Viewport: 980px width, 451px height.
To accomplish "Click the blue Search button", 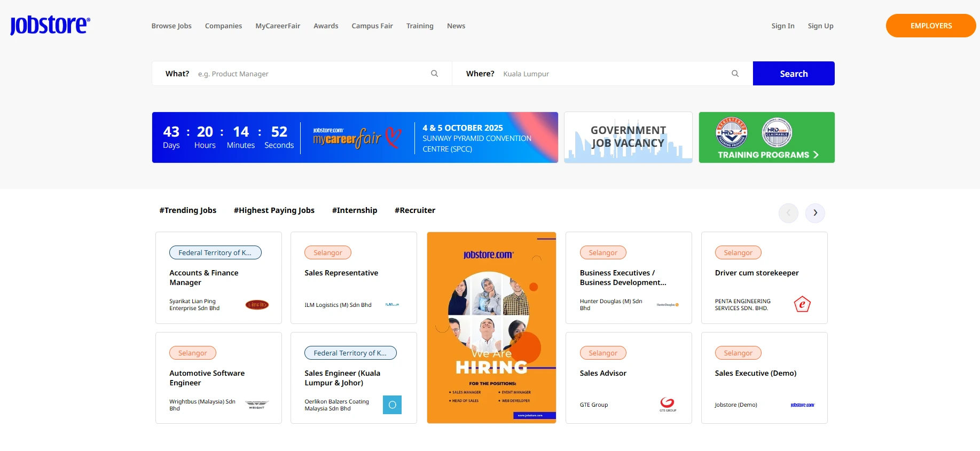I will click(x=794, y=74).
